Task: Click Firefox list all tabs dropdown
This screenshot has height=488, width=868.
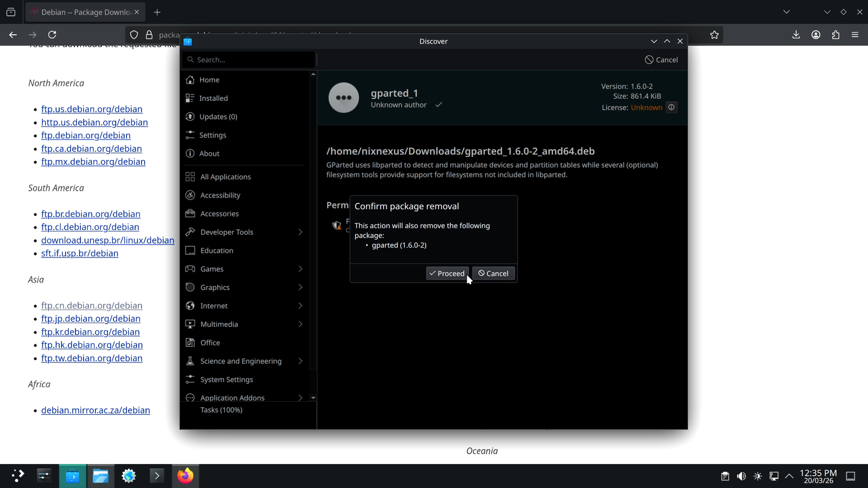Action: (x=787, y=12)
